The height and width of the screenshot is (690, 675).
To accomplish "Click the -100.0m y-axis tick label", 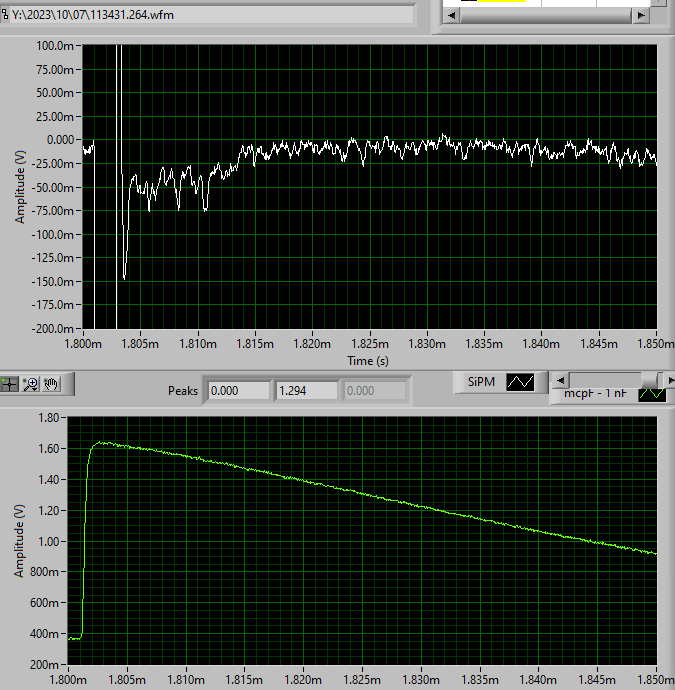I will (52, 235).
